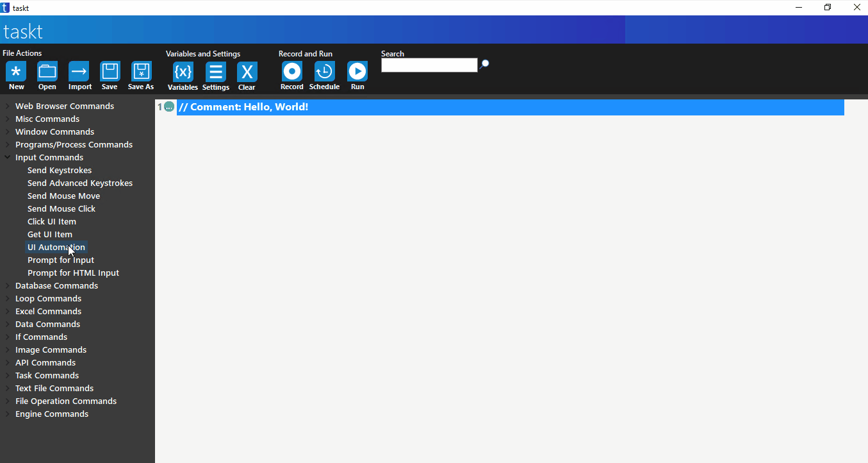Select the Comment: Hello, World! line
This screenshot has height=463, width=868.
(511, 107)
